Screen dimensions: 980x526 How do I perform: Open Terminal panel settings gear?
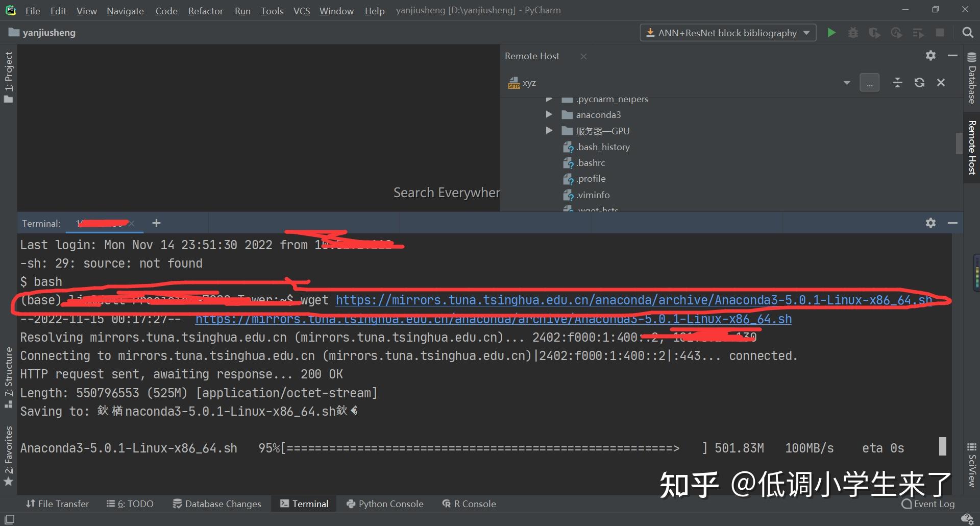click(x=930, y=223)
